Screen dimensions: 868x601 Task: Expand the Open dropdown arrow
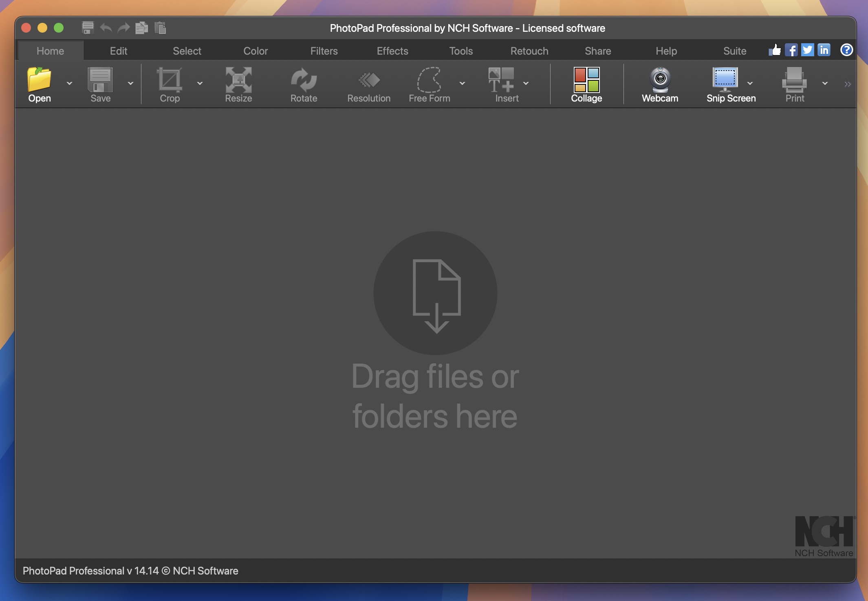point(69,83)
